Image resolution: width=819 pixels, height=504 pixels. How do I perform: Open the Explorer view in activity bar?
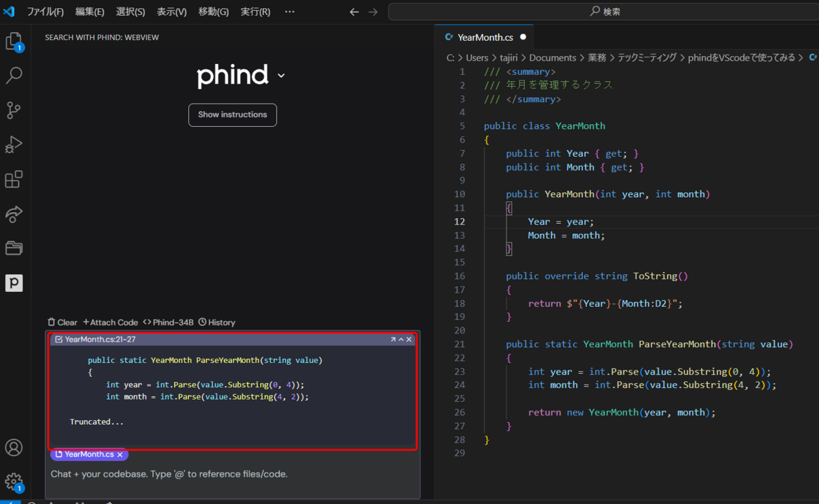click(14, 42)
